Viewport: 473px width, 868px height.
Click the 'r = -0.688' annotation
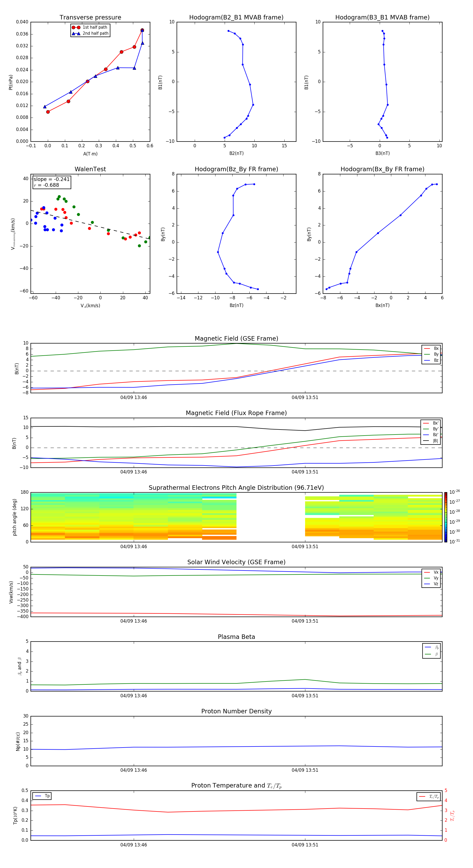(x=47, y=185)
